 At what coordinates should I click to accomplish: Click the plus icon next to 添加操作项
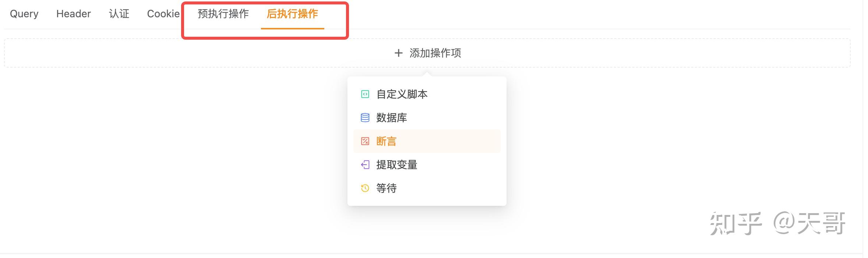pos(399,53)
